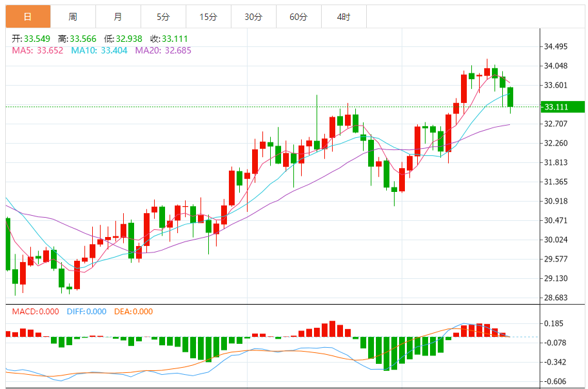Viewport: 588px width, 389px height.
Task: Click the -0.606 MACD axis label
Action: (555, 381)
